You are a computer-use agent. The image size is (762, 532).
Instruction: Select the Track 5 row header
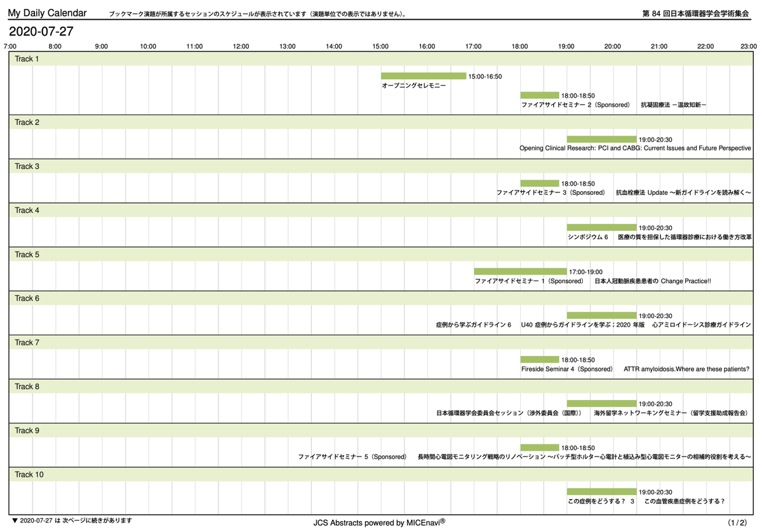pos(380,255)
